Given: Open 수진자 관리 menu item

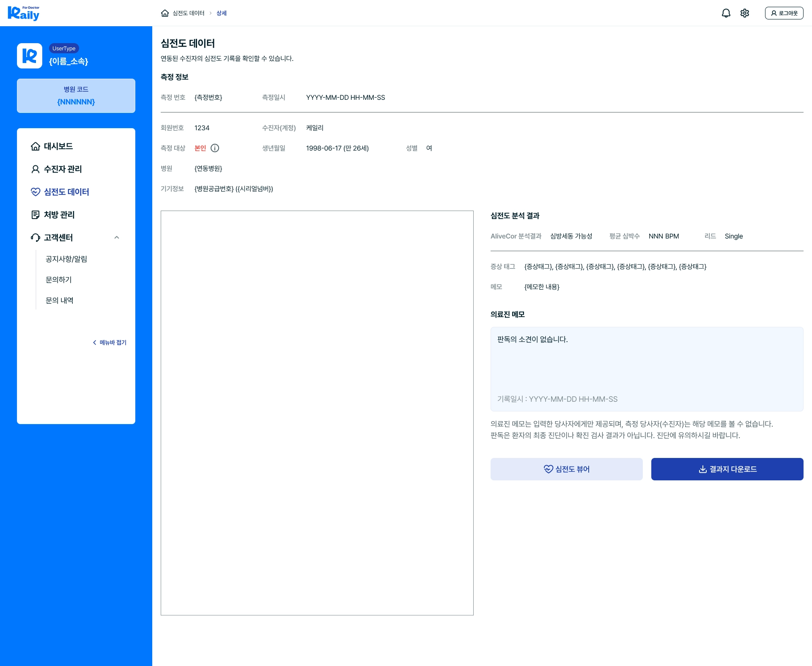Looking at the screenshot, I should (x=63, y=169).
